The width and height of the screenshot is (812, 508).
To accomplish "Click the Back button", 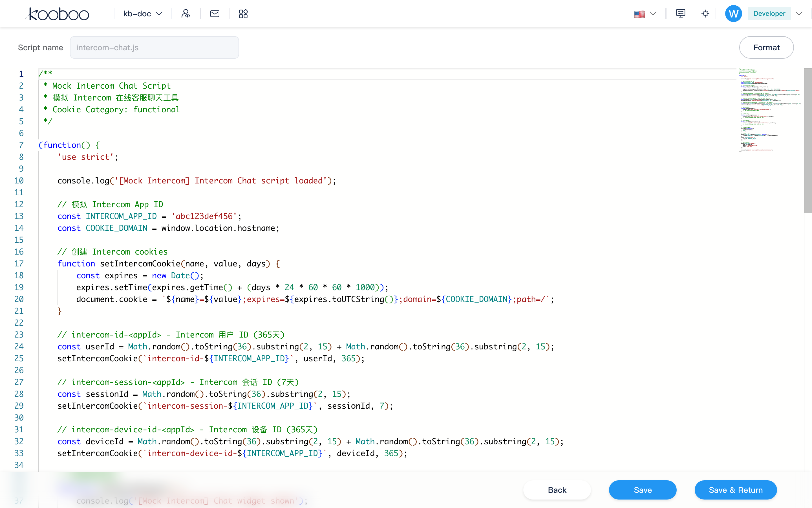I will [x=557, y=490].
